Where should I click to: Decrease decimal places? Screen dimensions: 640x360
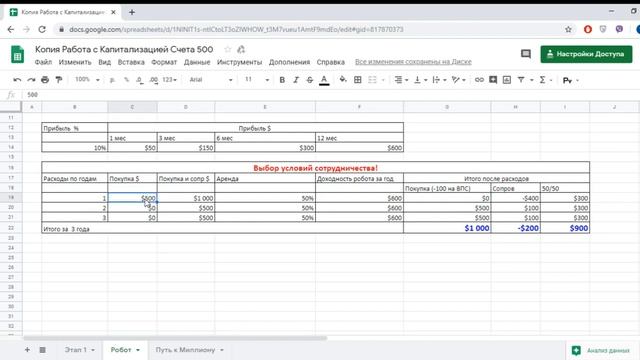point(140,80)
